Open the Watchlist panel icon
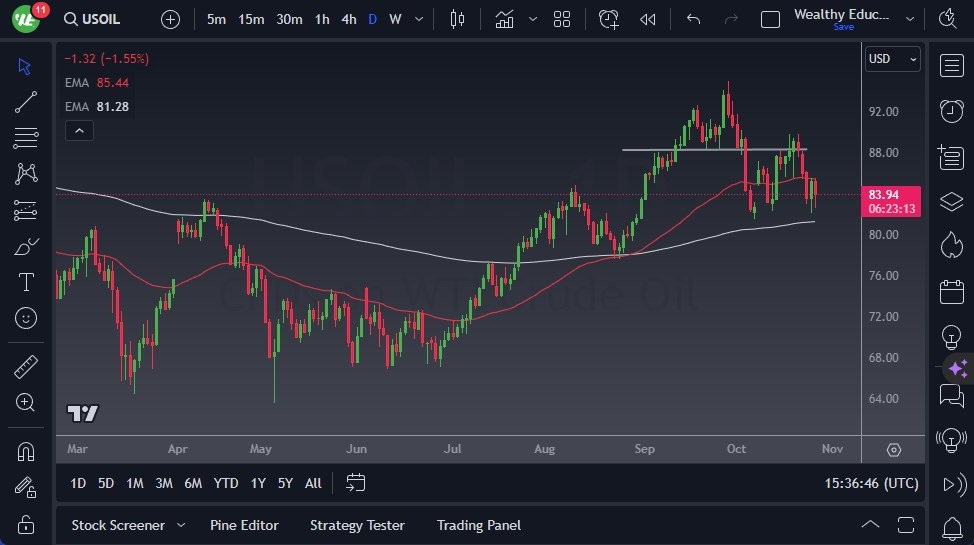 [951, 66]
